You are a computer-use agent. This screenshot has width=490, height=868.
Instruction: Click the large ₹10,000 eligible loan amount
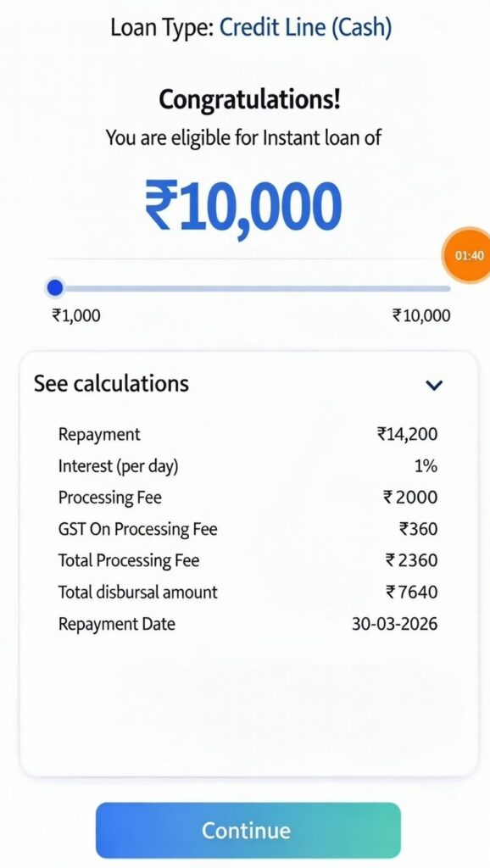(x=245, y=201)
